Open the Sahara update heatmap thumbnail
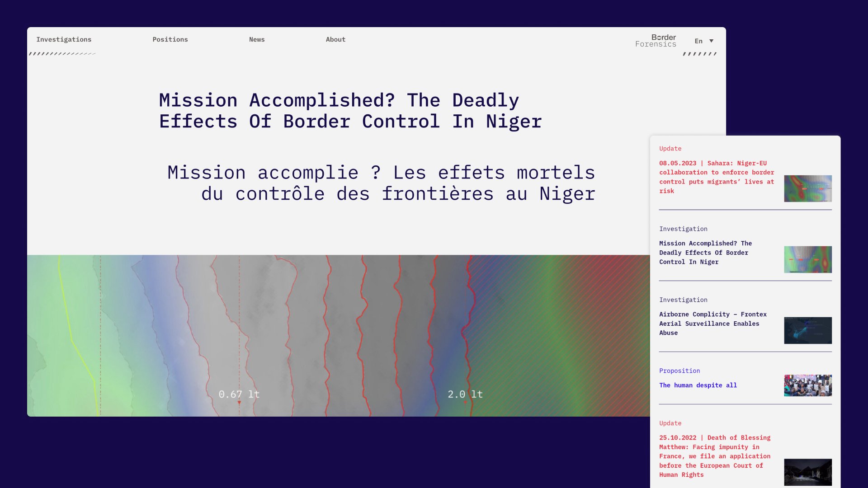Image resolution: width=868 pixels, height=488 pixels. [808, 188]
